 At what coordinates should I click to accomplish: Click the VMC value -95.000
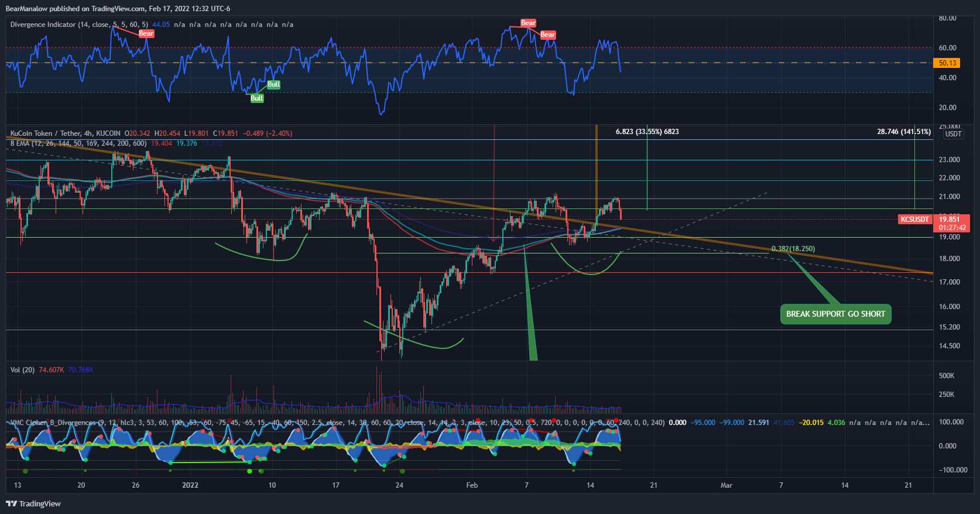coord(703,423)
